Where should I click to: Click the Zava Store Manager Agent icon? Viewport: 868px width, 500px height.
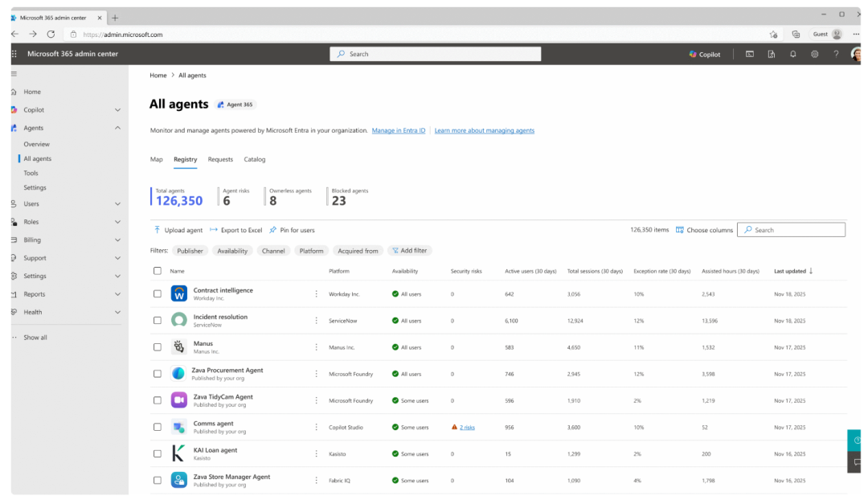click(178, 480)
